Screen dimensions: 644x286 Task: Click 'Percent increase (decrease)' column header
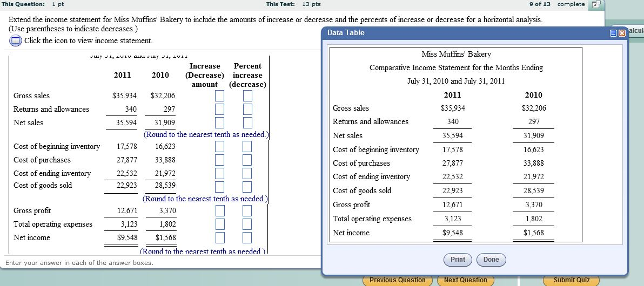coord(247,75)
